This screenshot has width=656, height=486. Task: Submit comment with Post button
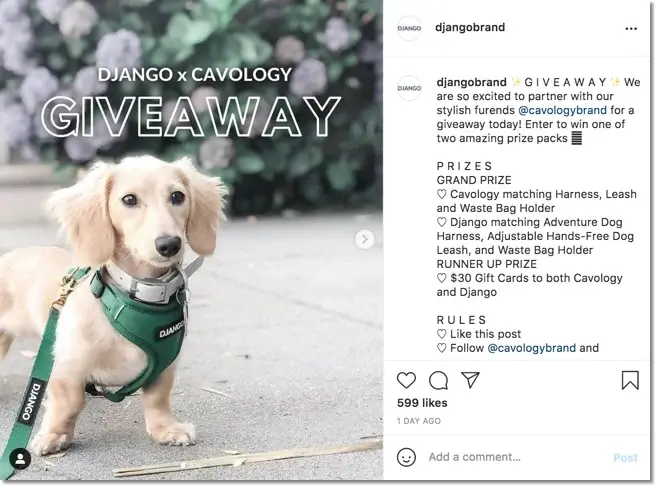pos(625,458)
